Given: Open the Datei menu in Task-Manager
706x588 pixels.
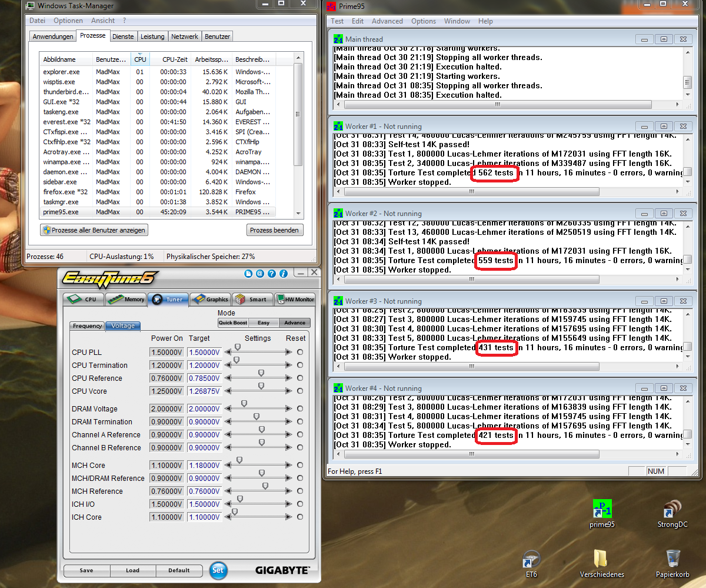Looking at the screenshot, I should point(37,21).
